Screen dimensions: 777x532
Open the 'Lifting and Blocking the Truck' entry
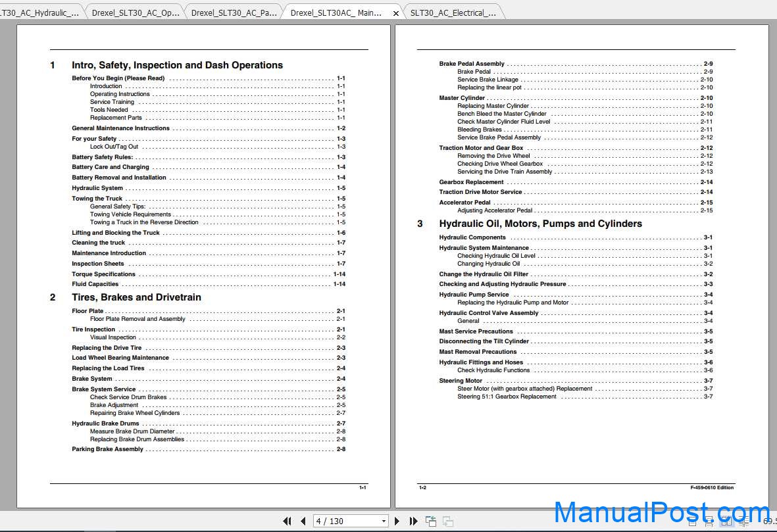click(209, 233)
